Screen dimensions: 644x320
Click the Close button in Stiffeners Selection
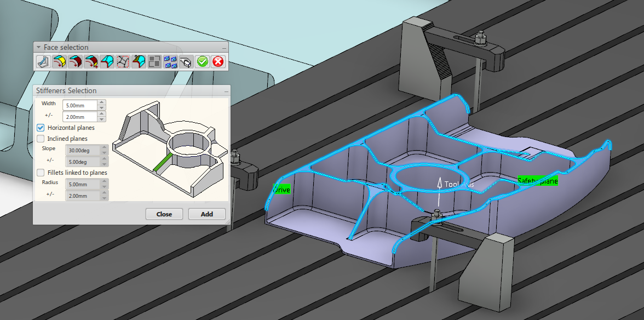tap(164, 214)
